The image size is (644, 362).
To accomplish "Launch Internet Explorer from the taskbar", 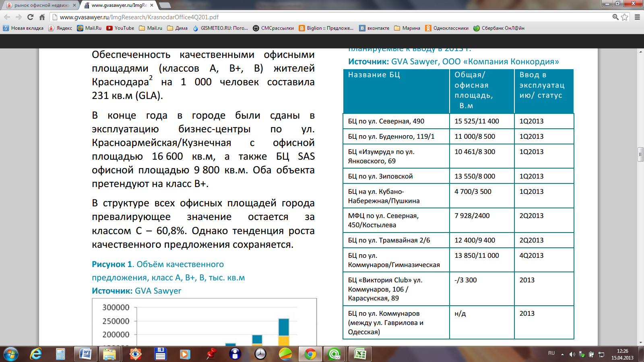I will coord(36,354).
